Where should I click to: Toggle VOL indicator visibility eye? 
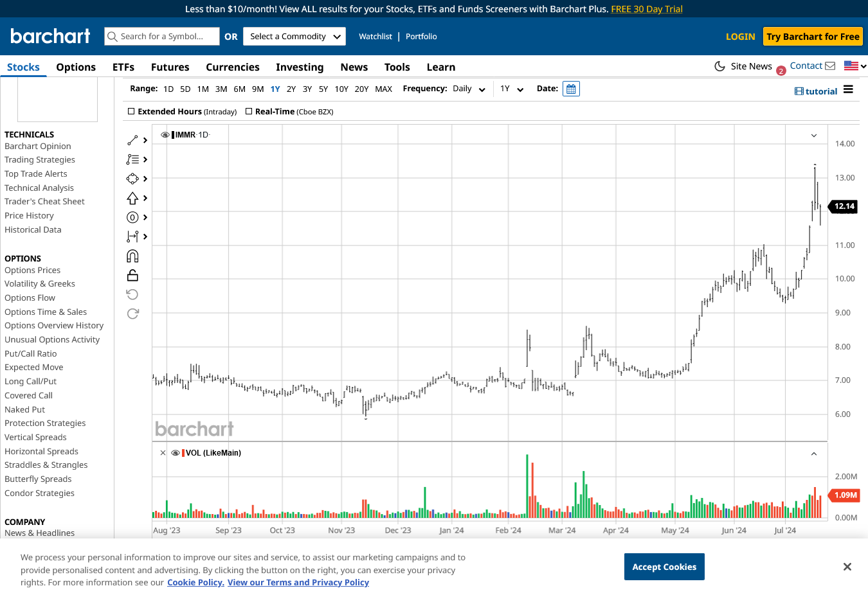(176, 453)
